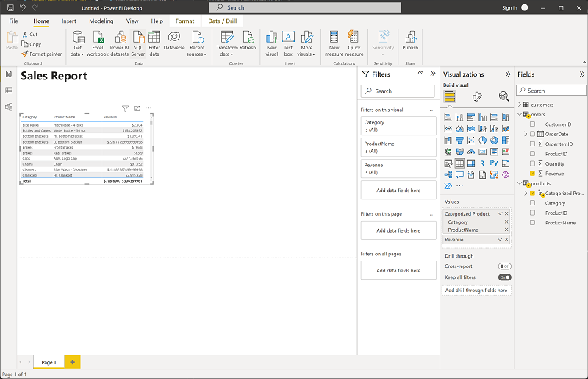The height and width of the screenshot is (379, 588).
Task: Check the OrderItemID field
Action: 532,144
